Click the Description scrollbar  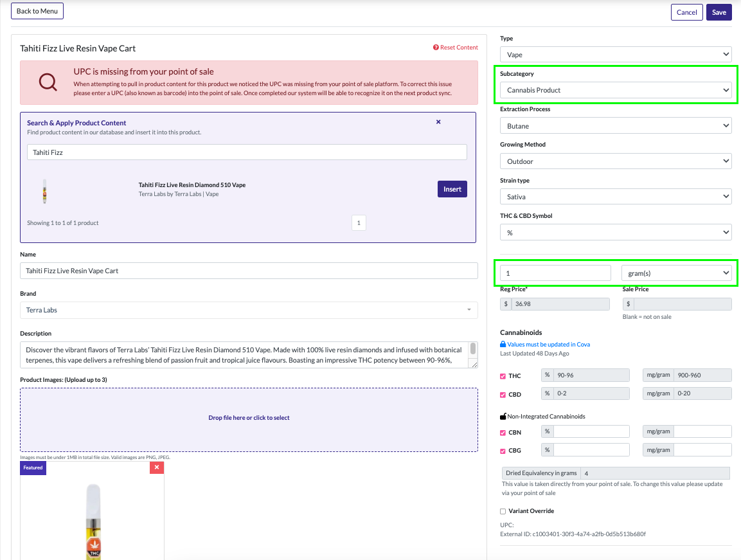click(x=472, y=349)
